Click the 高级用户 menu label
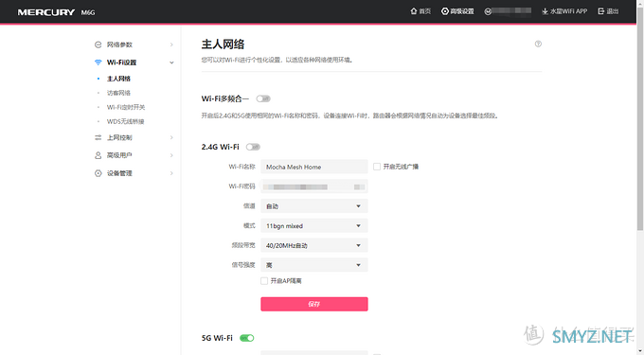The width and height of the screenshot is (644, 355). point(119,155)
